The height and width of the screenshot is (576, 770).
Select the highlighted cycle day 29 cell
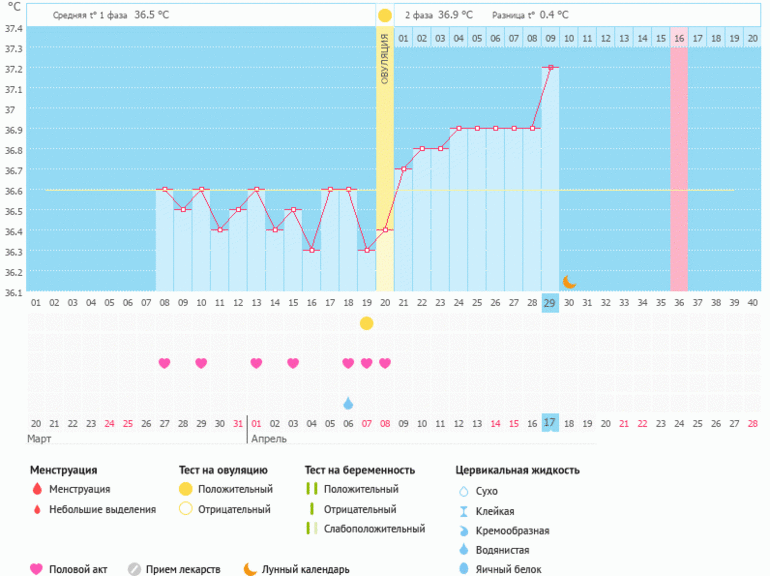click(x=550, y=303)
